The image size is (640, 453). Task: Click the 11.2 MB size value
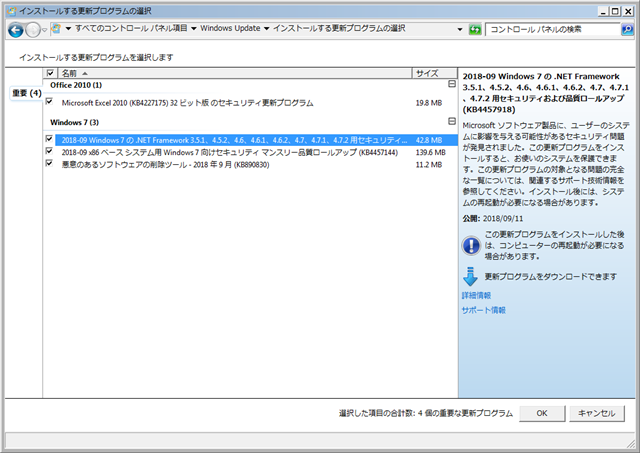[x=429, y=164]
